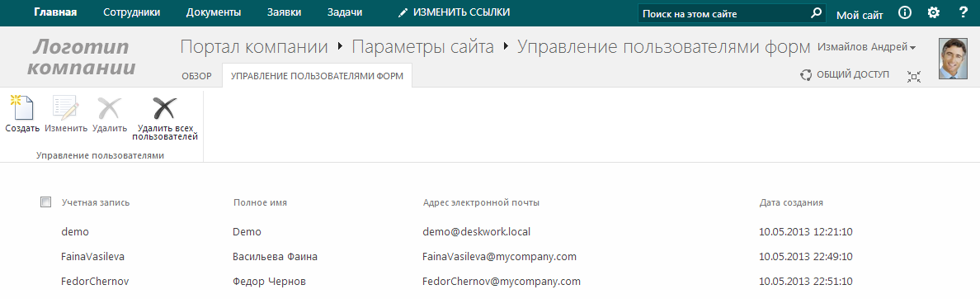Select Управление пользователями форм ribbon tab

point(317,76)
